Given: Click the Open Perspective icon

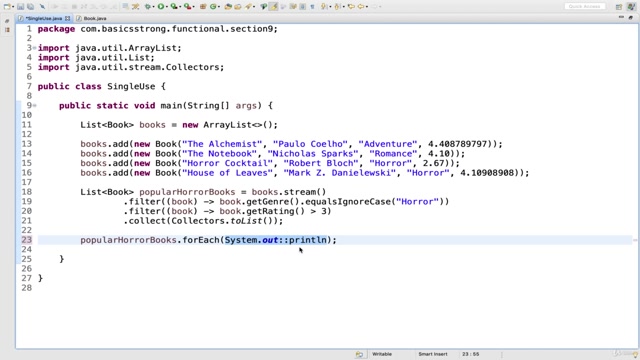Looking at the screenshot, I should pos(619,7).
